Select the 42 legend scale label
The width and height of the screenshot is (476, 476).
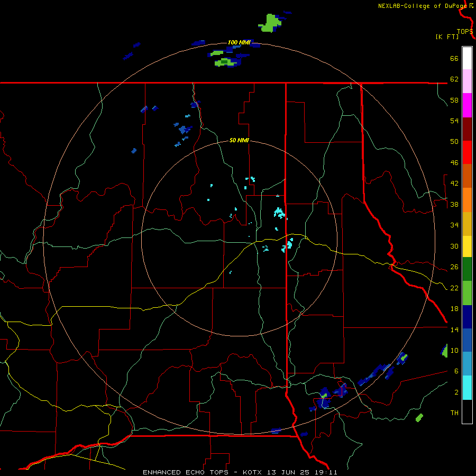pos(454,184)
